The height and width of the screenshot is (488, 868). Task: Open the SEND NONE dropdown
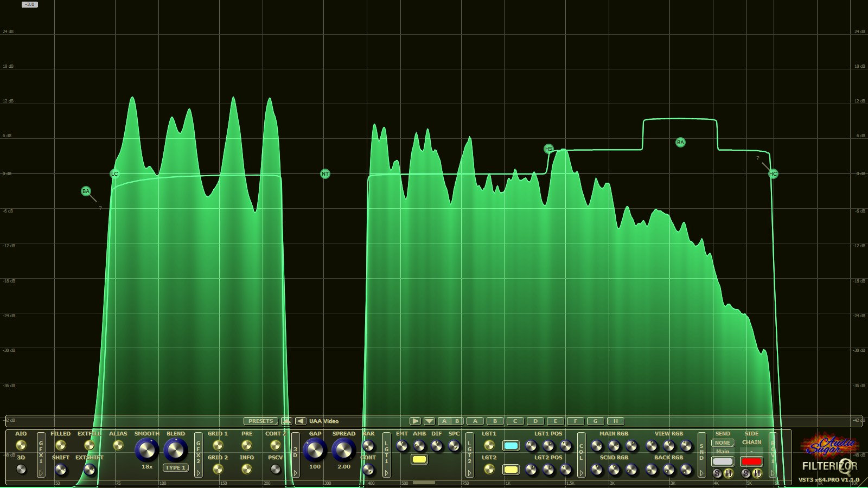(x=723, y=442)
